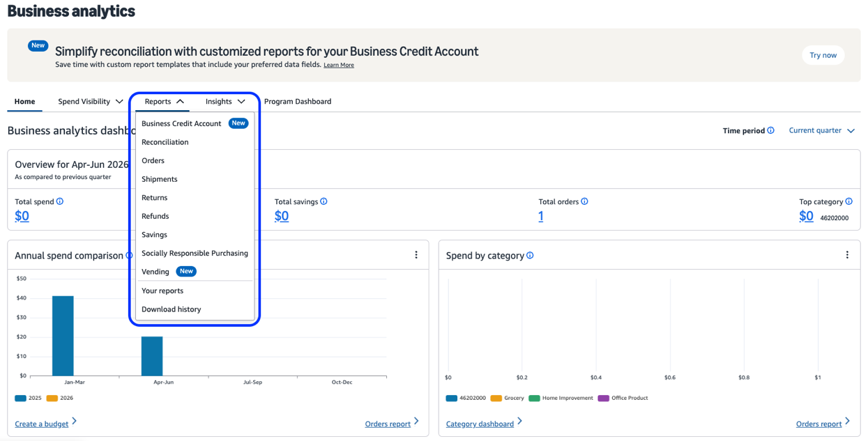Click the Create a budget link
868x441 pixels.
42,424
